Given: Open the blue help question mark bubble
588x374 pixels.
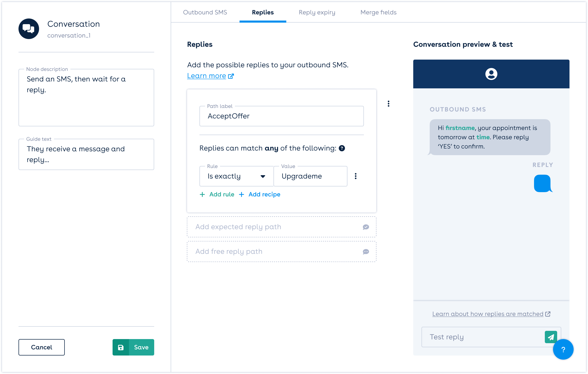Looking at the screenshot, I should 563,349.
